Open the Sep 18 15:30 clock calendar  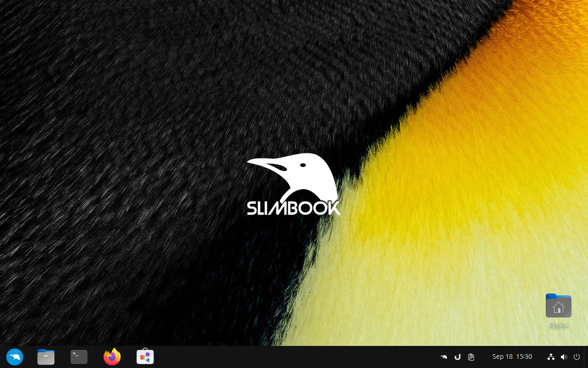[512, 357]
